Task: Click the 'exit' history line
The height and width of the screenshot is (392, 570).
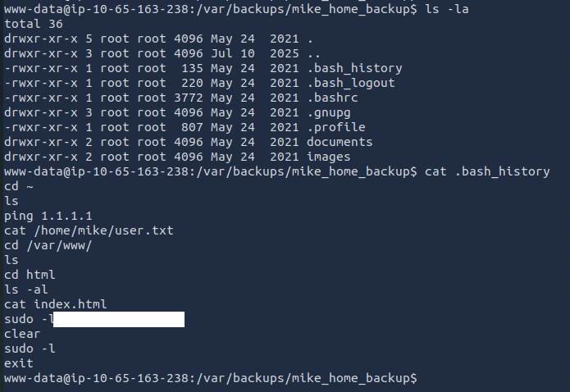Action: (18, 363)
